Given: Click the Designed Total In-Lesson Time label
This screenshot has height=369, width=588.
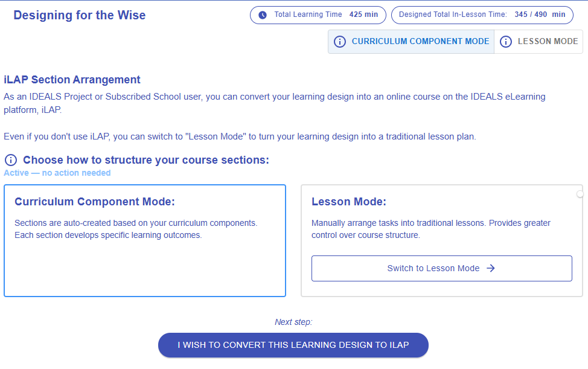Looking at the screenshot, I should click(453, 14).
